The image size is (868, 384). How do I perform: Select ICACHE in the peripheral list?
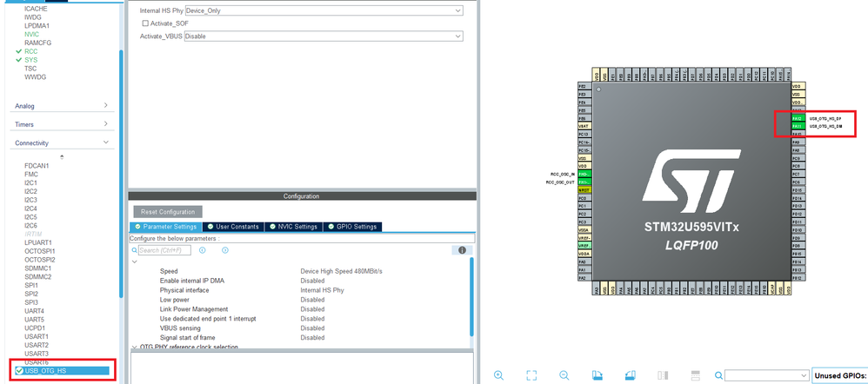pyautogui.click(x=36, y=9)
